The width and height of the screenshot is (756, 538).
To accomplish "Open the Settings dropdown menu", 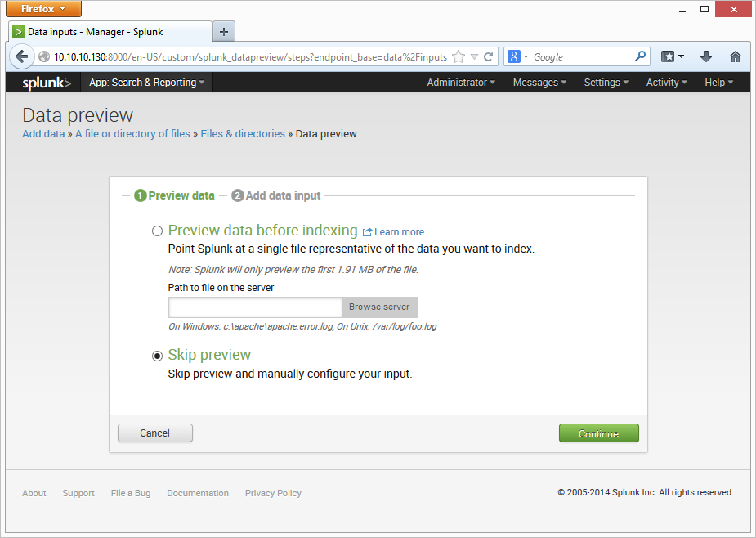I will [x=606, y=83].
